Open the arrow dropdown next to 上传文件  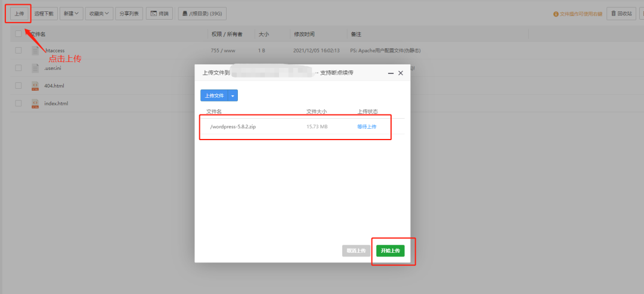pos(233,95)
